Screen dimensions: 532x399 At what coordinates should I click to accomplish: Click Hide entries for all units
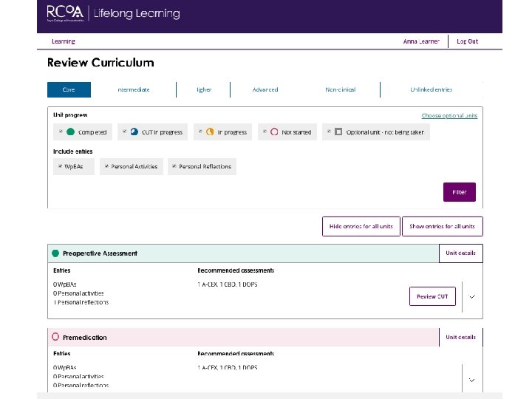point(361,226)
